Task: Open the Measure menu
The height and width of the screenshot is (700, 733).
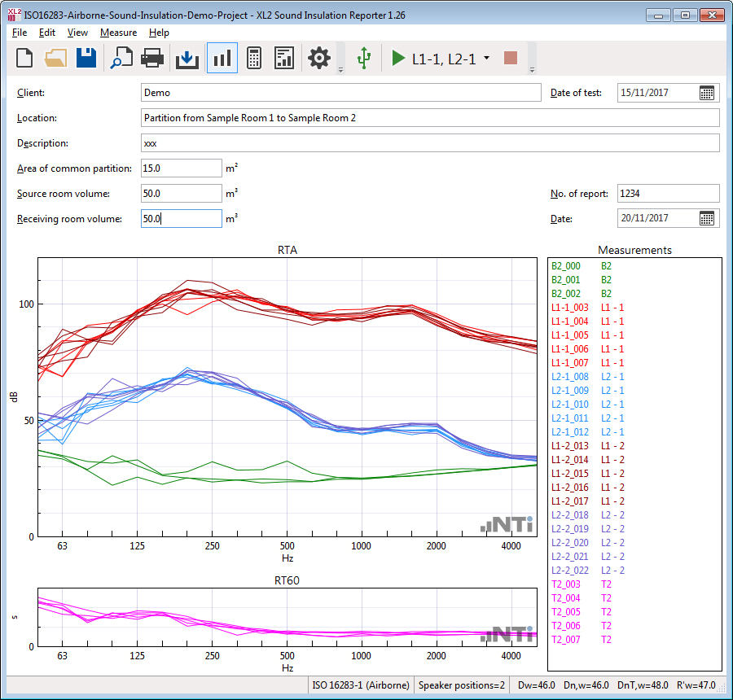Action: [x=118, y=33]
